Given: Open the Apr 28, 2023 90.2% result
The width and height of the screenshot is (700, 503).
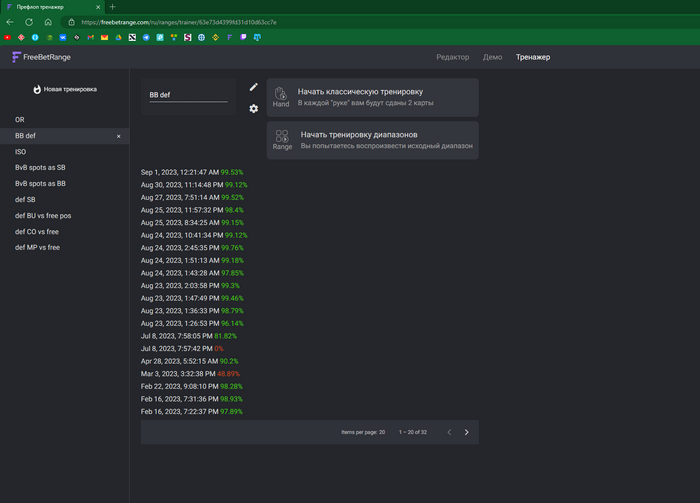Looking at the screenshot, I should click(189, 361).
